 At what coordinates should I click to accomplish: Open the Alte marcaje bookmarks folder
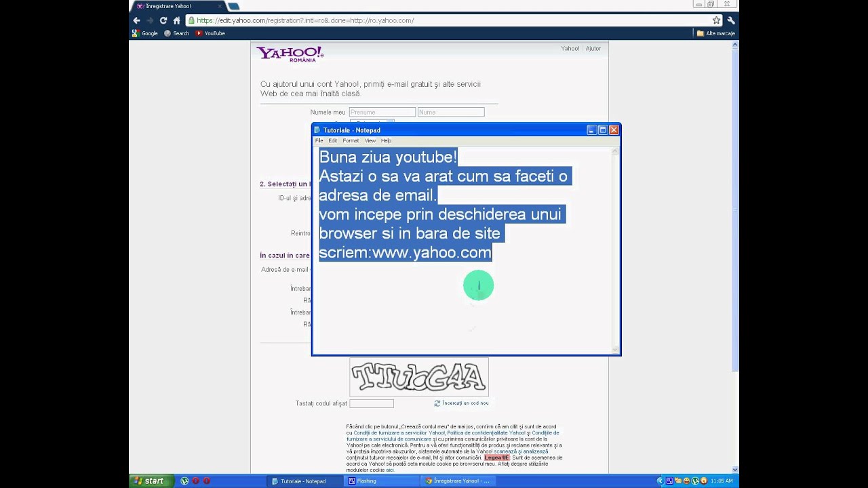coord(716,33)
